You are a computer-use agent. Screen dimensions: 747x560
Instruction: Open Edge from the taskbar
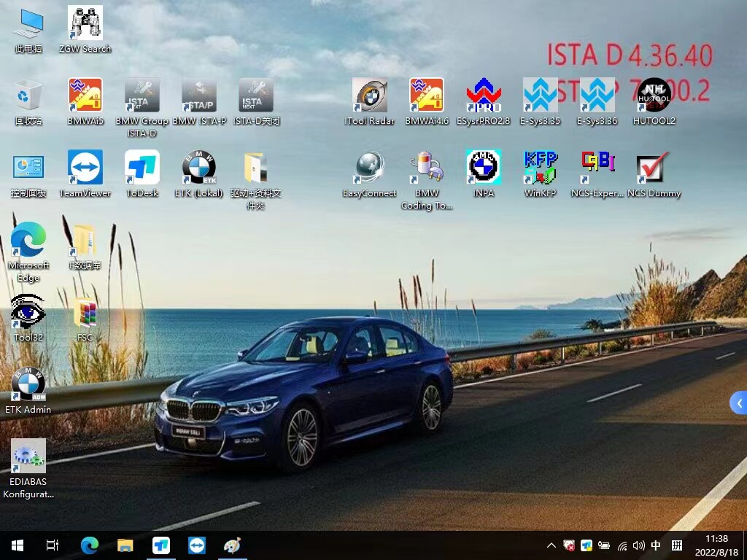tap(89, 545)
